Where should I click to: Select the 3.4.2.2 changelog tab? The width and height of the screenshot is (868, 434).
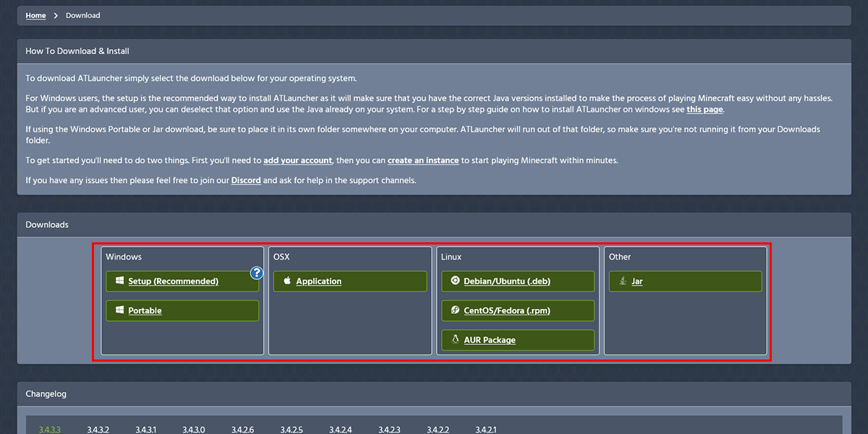(x=438, y=430)
